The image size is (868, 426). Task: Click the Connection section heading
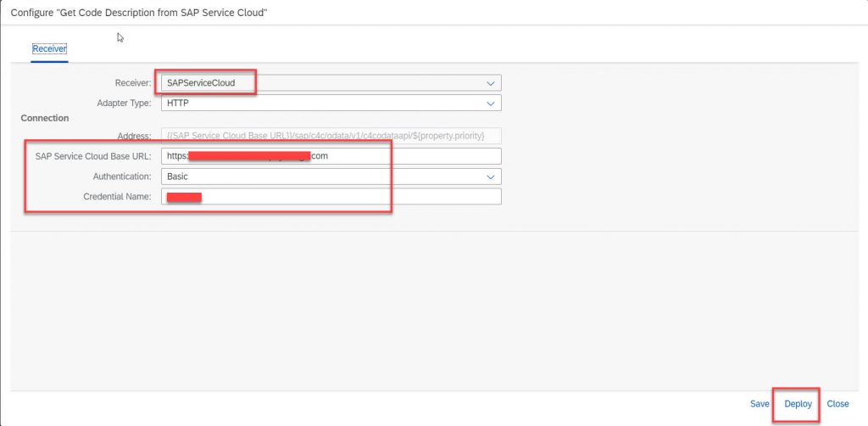pos(45,118)
